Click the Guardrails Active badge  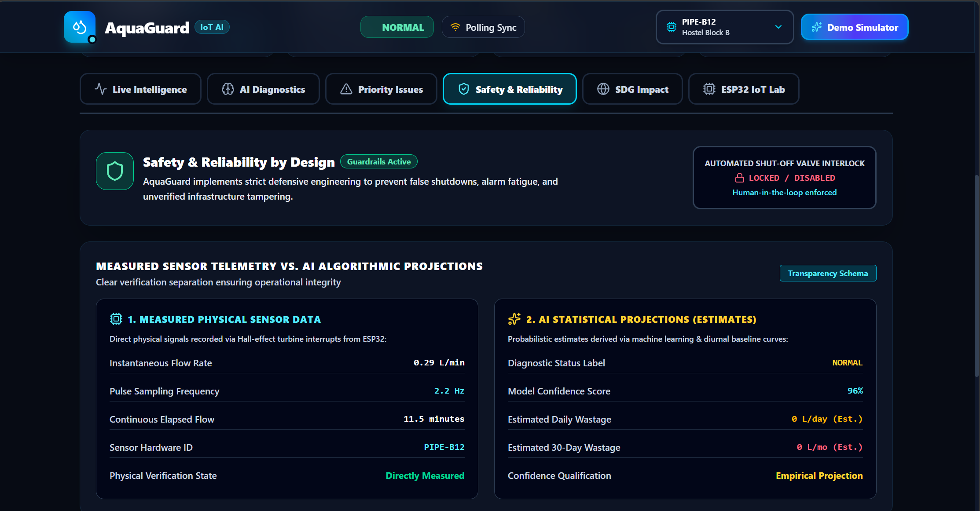[378, 161]
